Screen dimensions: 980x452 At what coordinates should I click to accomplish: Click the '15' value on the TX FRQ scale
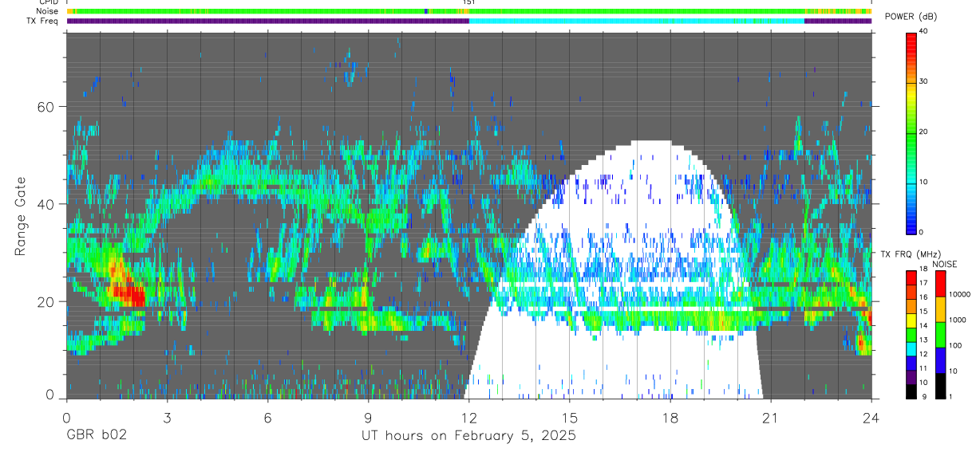pos(923,312)
